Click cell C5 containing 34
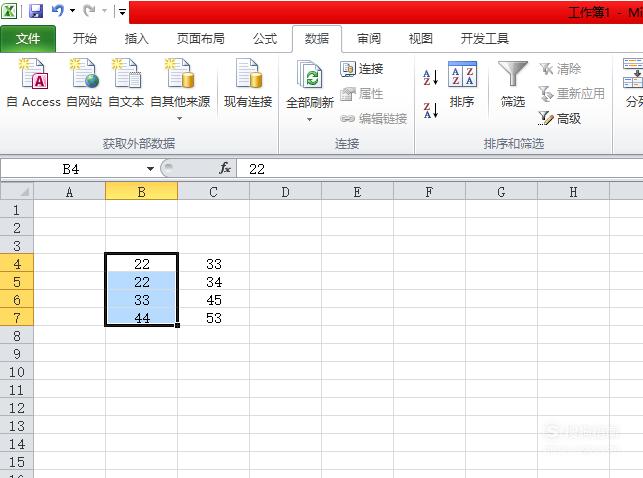643x478 pixels. point(214,282)
